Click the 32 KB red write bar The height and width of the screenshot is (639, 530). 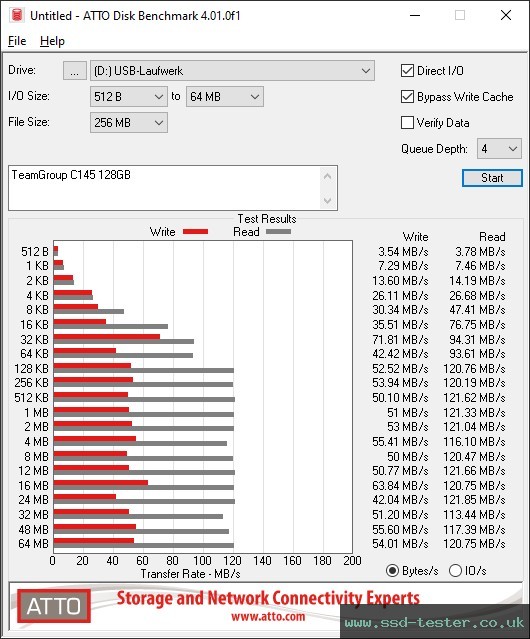click(x=107, y=337)
